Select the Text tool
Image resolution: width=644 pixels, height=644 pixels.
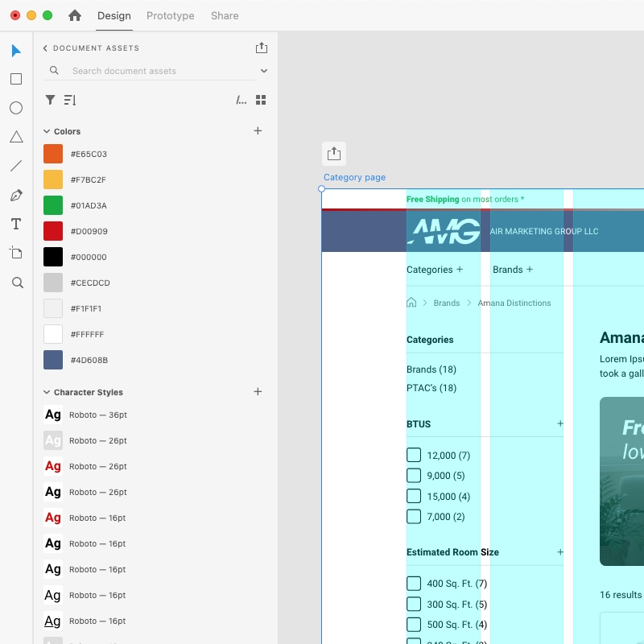click(15, 224)
